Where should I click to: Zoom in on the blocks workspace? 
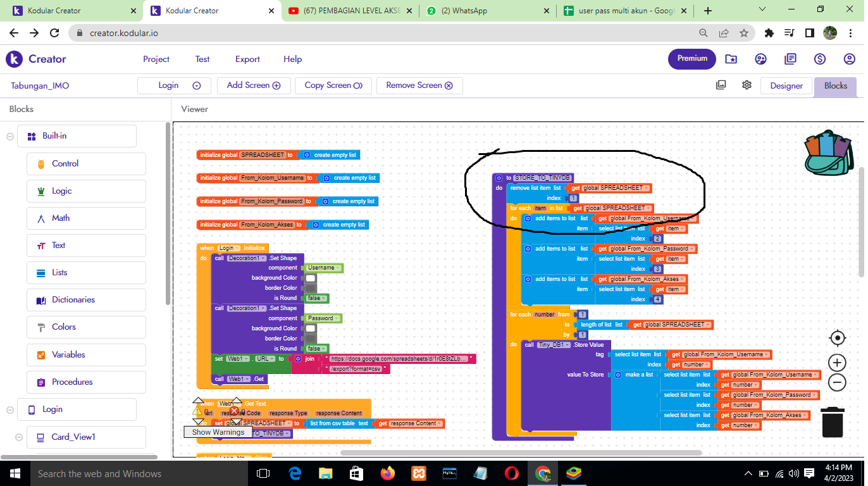click(x=837, y=363)
